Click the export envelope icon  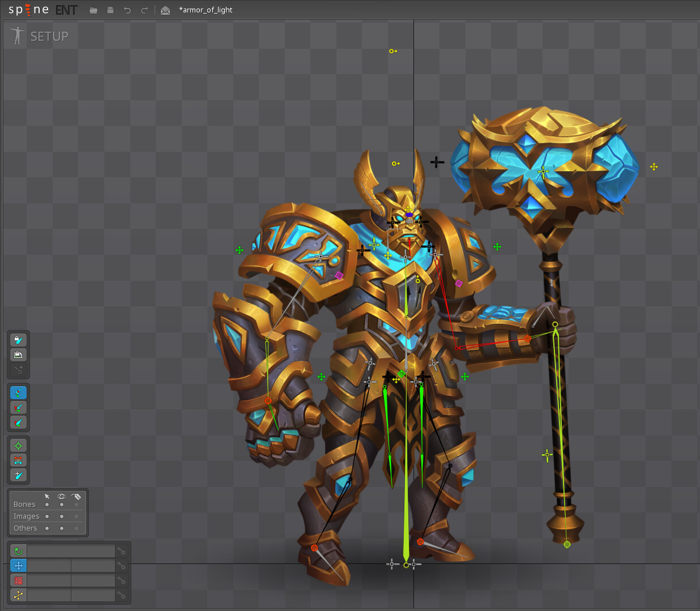click(165, 10)
